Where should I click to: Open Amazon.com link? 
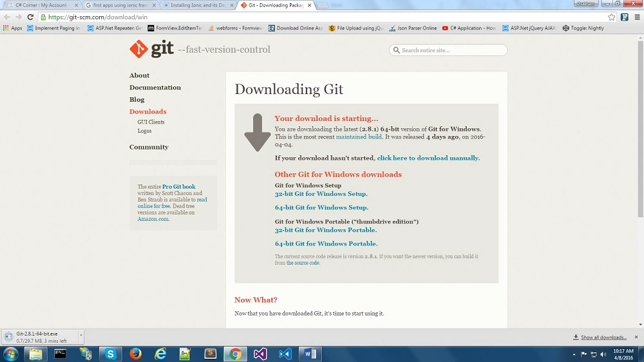point(153,219)
